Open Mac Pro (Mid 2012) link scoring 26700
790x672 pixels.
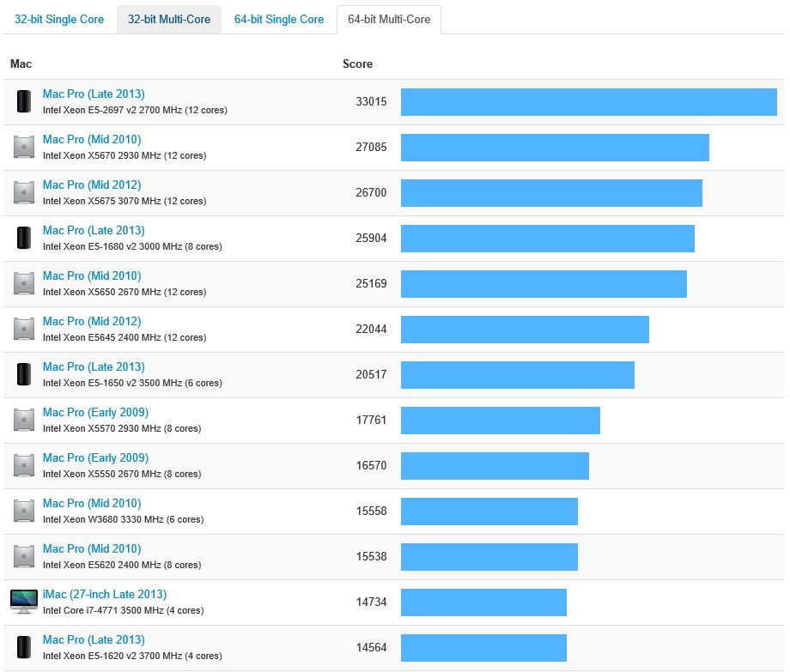[x=92, y=185]
